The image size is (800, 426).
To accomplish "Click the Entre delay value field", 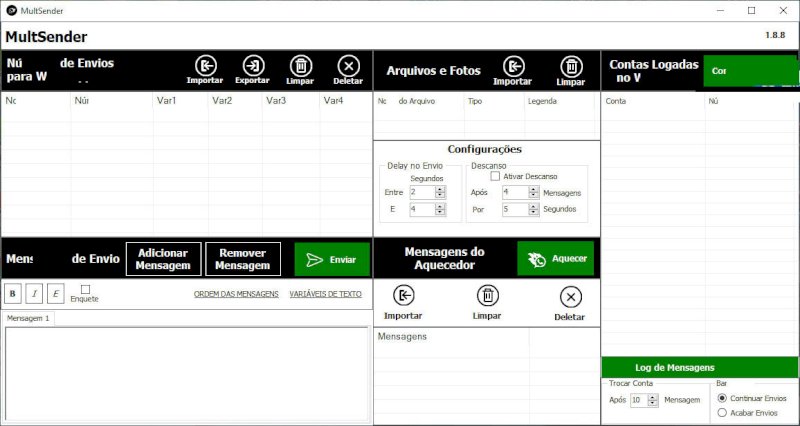I will click(x=422, y=192).
